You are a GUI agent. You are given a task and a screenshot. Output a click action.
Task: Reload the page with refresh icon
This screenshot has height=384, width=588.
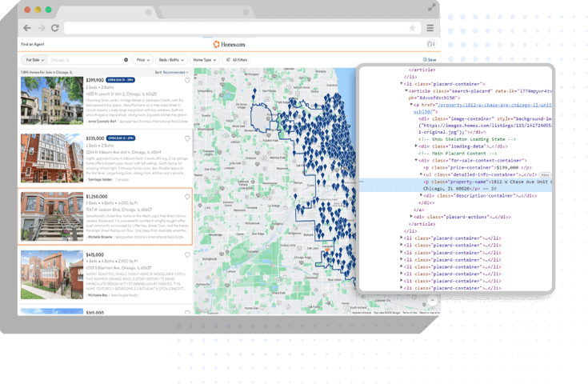pyautogui.click(x=54, y=27)
